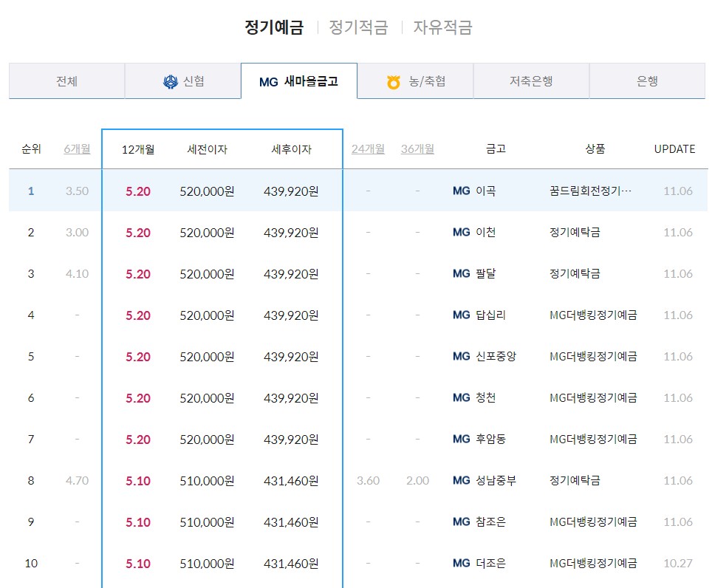Click 2.00 value in 성남중부 row
712x588 pixels.
[418, 480]
